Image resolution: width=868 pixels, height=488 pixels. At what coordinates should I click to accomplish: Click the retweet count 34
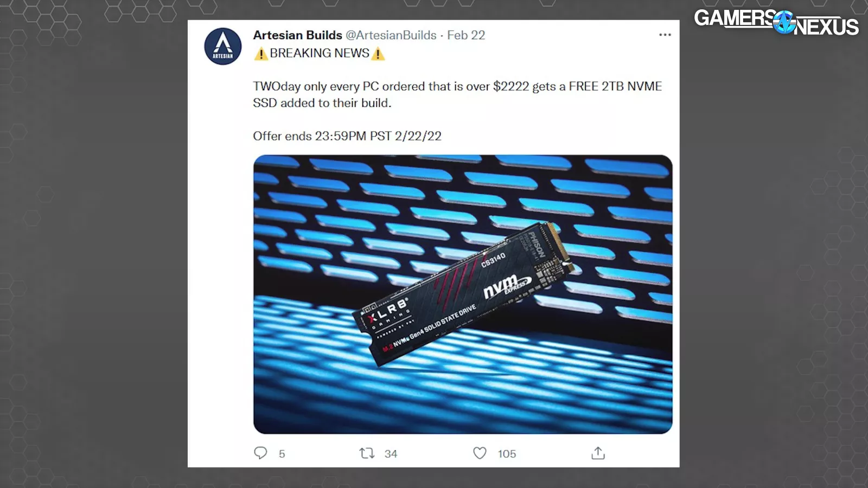391,454
